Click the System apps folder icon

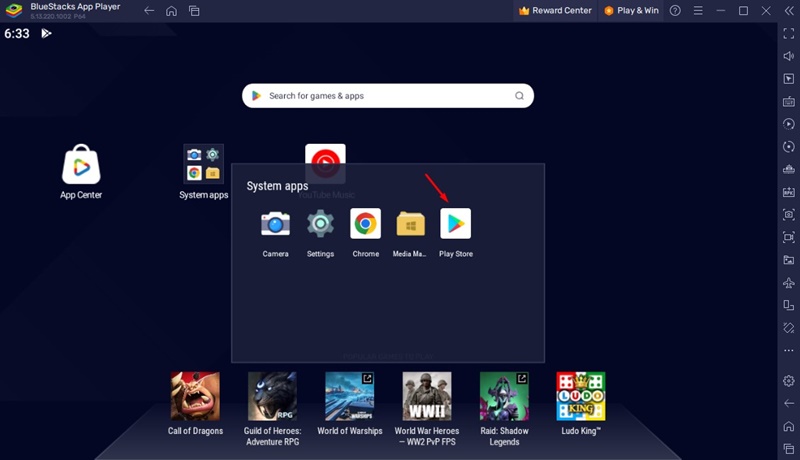point(204,164)
